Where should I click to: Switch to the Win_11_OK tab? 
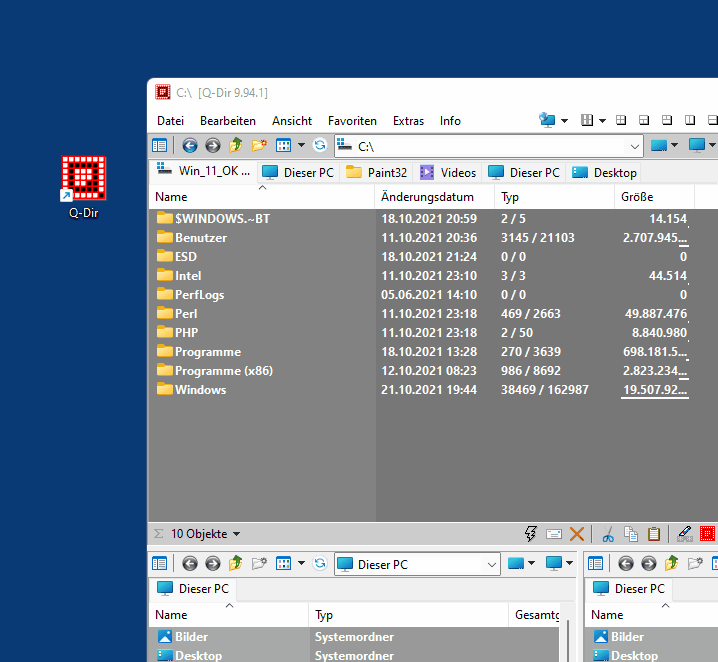203,171
